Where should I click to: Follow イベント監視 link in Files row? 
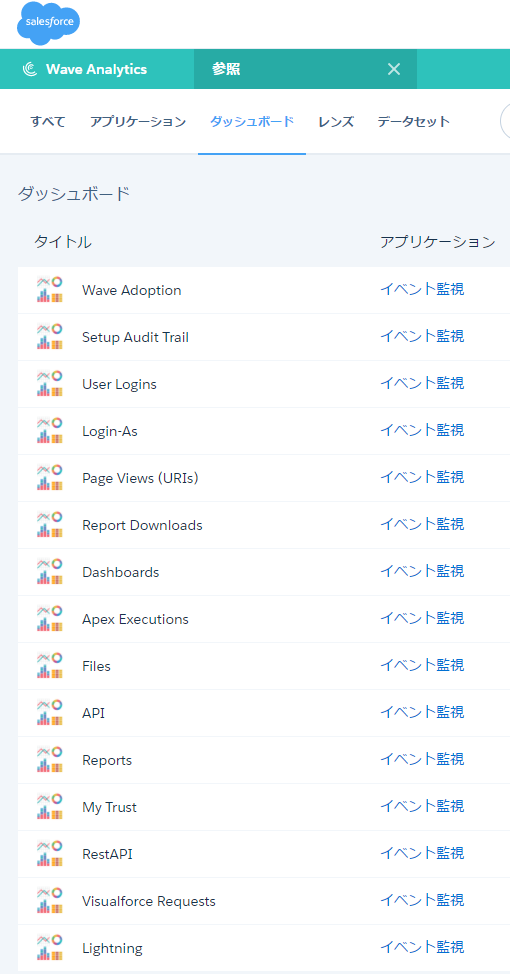422,665
